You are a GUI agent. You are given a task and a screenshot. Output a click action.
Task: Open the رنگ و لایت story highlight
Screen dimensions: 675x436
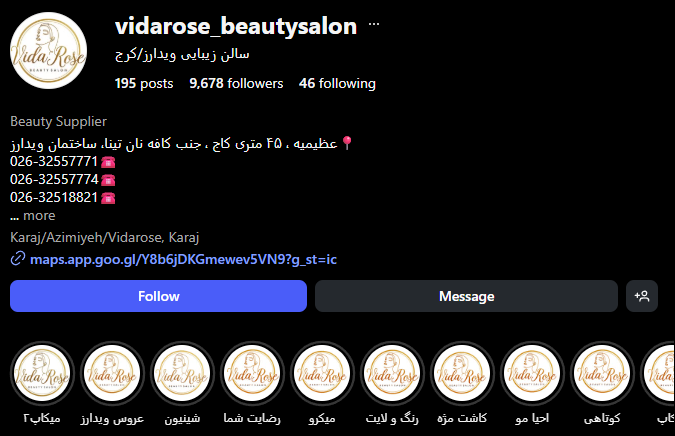point(392,374)
